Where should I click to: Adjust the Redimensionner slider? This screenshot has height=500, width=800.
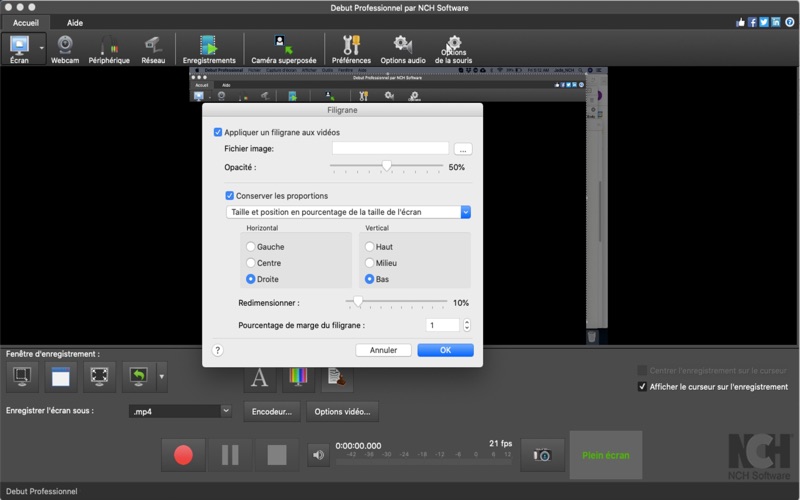click(358, 302)
